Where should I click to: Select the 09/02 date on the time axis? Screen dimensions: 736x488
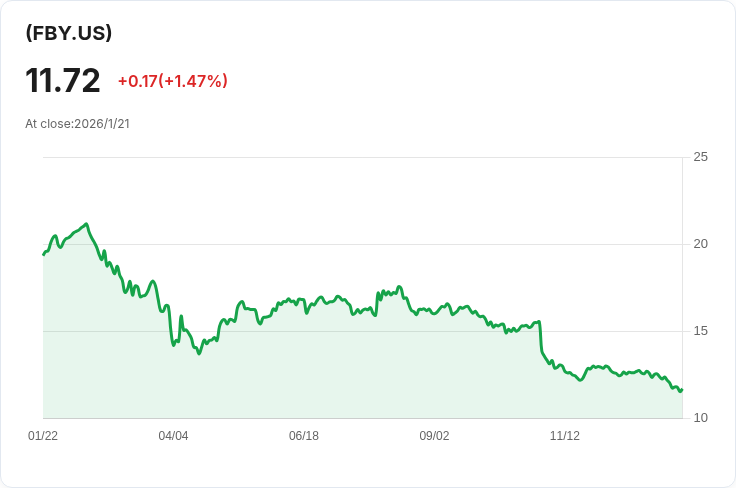coord(434,436)
